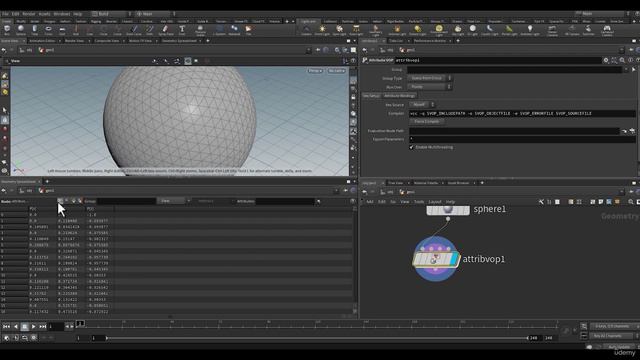Image resolution: width=640 pixels, height=360 pixels.
Task: Open the Windows menu
Action: 62,14
